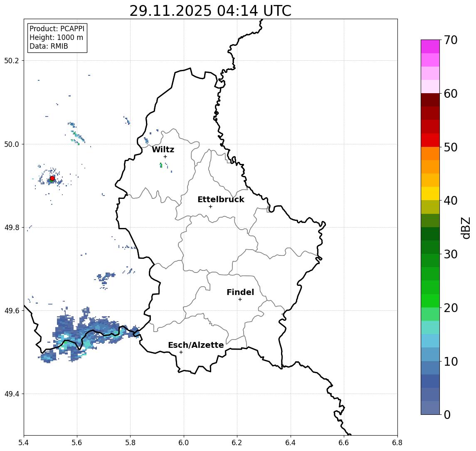Click the bright red colorbar segment above 50
The width and height of the screenshot is (476, 451).
point(430,140)
